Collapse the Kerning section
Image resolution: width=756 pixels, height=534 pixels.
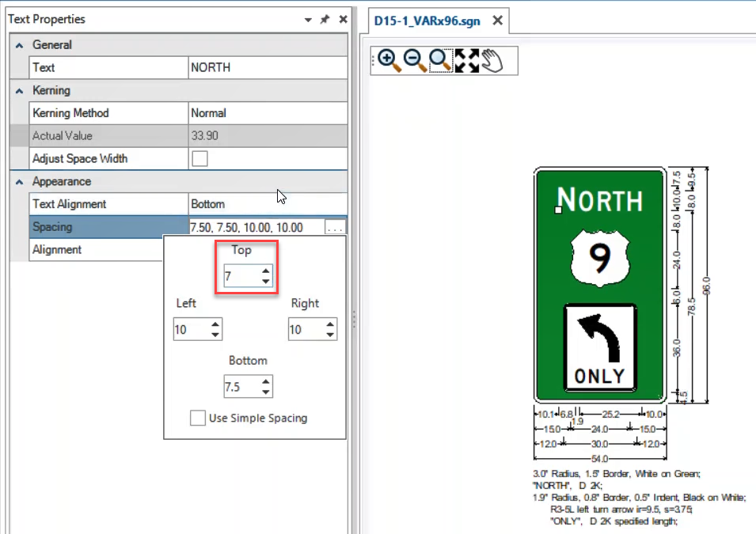pyautogui.click(x=19, y=91)
